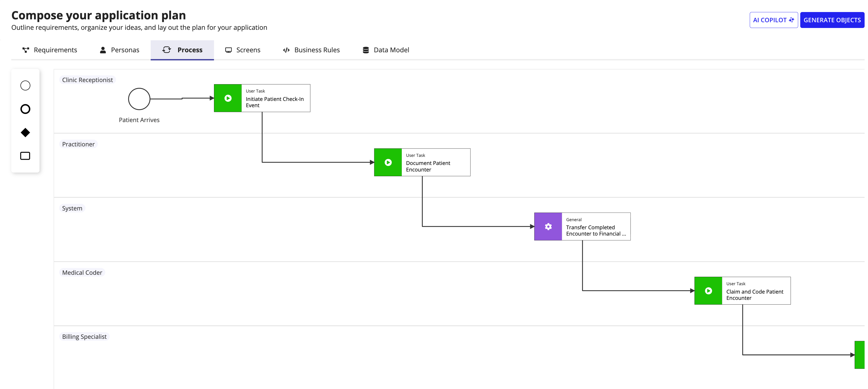Click the partially visible green Billing Specialist task
Viewport: 868px width, 389px height.
[860, 355]
